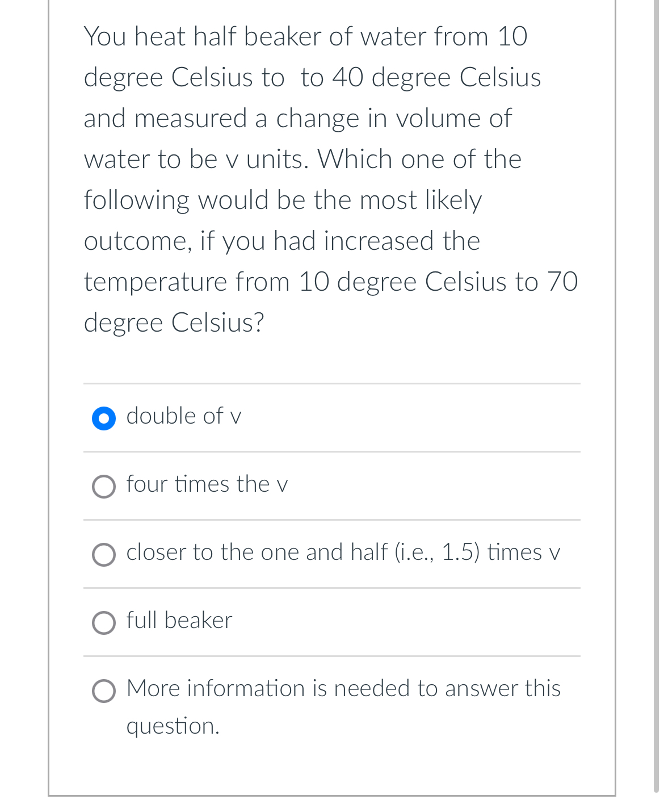Click the "You heat half beaker of water" line

point(306,36)
